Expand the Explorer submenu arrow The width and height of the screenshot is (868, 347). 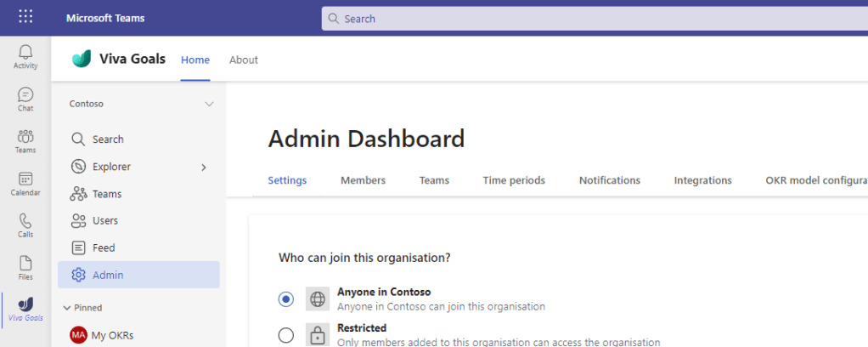click(x=204, y=168)
